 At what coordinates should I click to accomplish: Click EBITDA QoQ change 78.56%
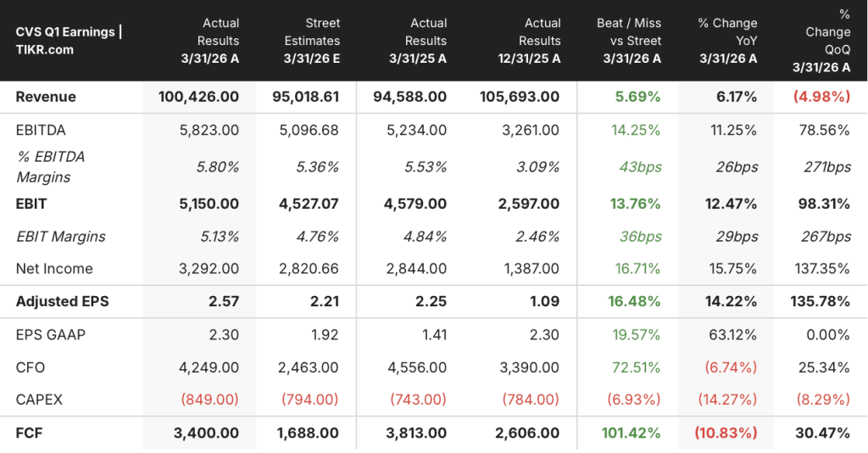coord(825,130)
